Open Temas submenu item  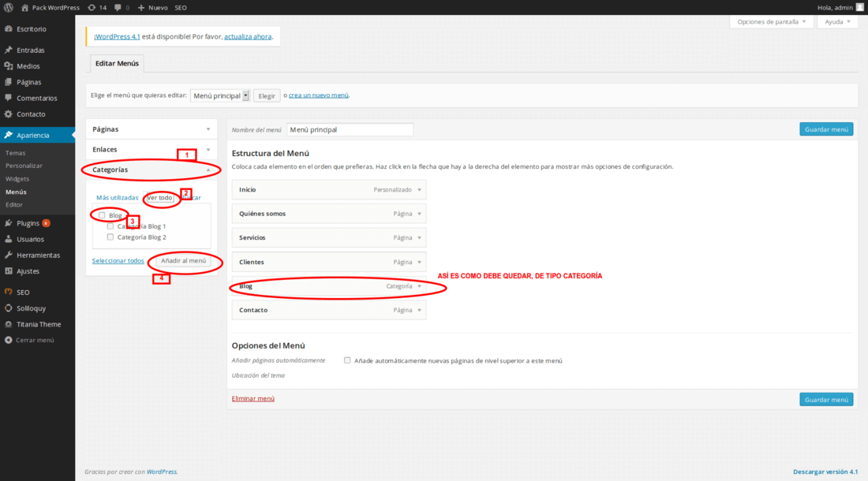pyautogui.click(x=16, y=153)
